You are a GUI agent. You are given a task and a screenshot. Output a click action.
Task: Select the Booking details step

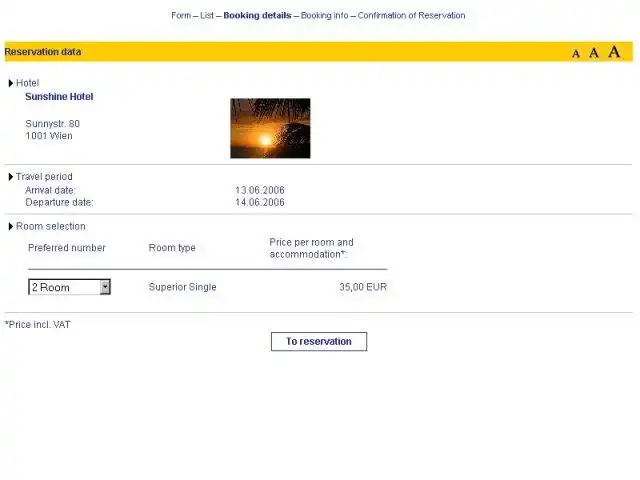point(257,16)
